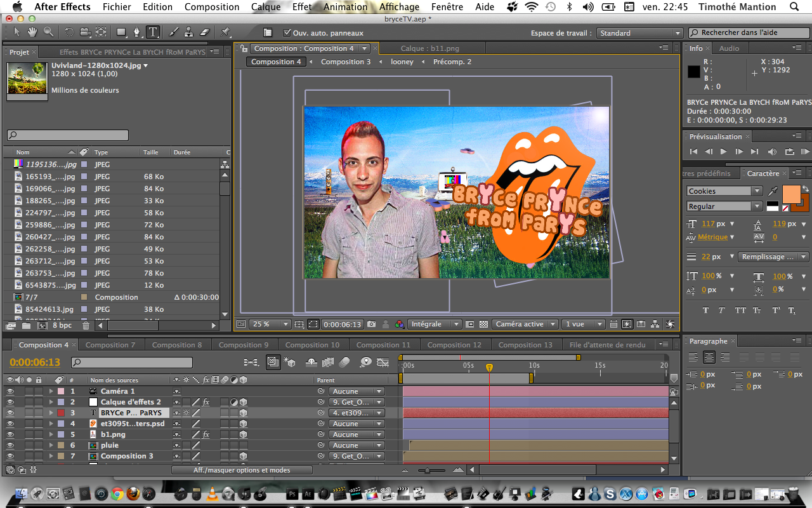Screen dimensions: 812x508
Task: Open the Remplissage stroke option dropdown
Action: point(773,257)
